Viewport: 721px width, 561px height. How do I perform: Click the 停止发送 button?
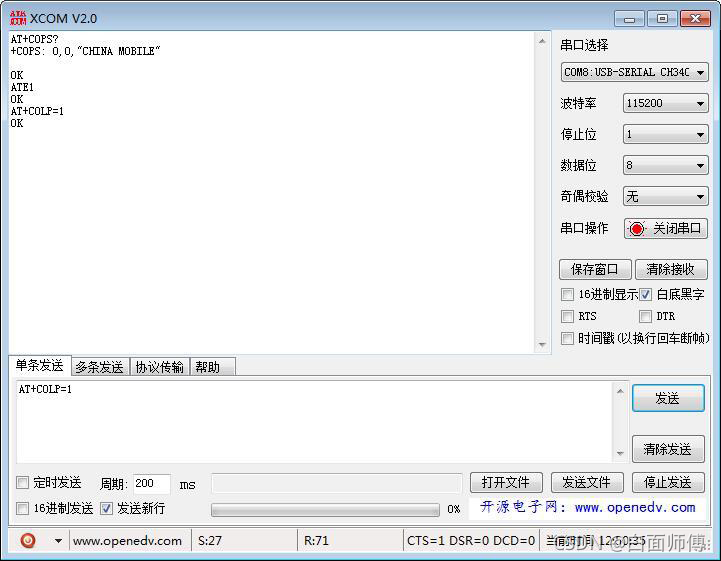[668, 482]
